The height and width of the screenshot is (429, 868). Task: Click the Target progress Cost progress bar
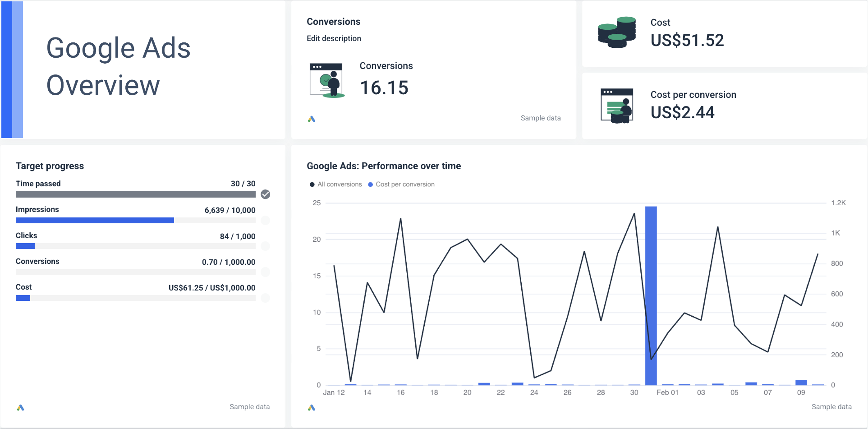[136, 298]
